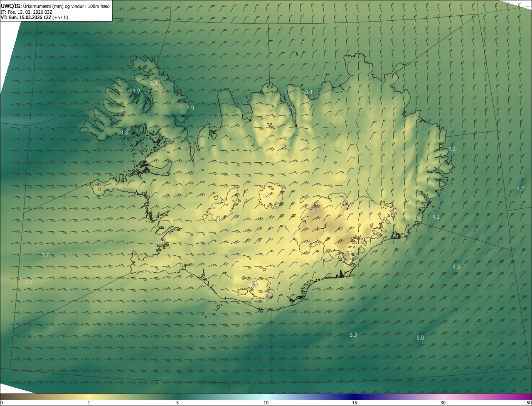532x406 pixels.
Task: Click the 4.4 value on the north coast
Action: click(308, 92)
